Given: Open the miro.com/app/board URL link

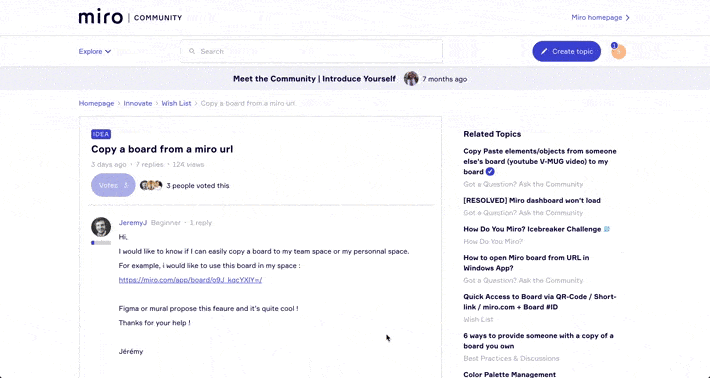Looking at the screenshot, I should coord(190,280).
